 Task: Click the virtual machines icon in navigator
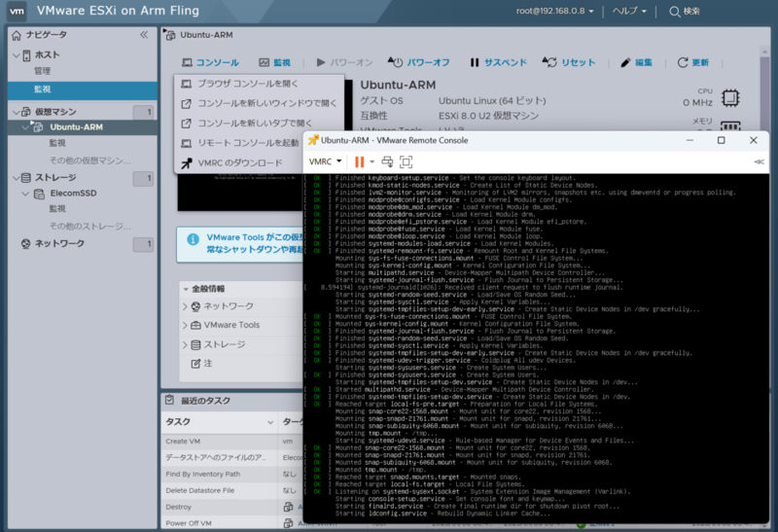(x=26, y=112)
